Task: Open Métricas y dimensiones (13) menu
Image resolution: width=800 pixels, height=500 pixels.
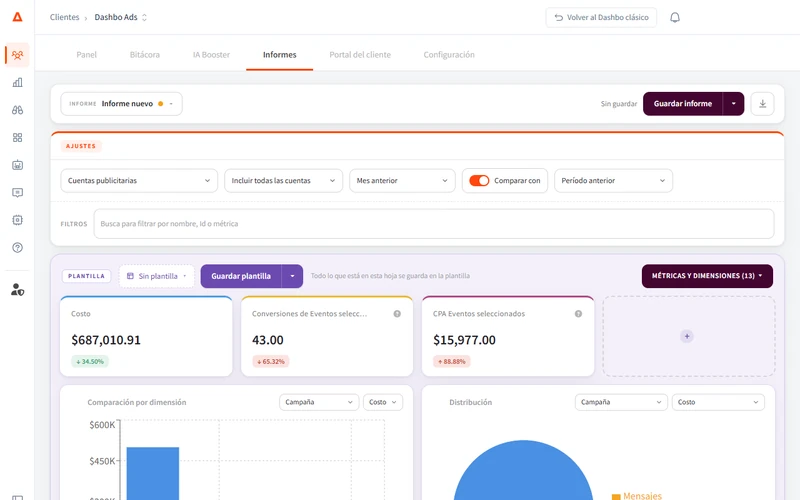Action: [707, 276]
